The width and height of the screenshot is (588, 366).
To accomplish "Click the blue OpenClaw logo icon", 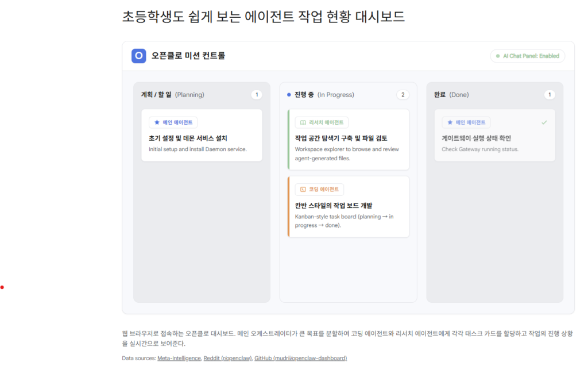I will click(138, 56).
